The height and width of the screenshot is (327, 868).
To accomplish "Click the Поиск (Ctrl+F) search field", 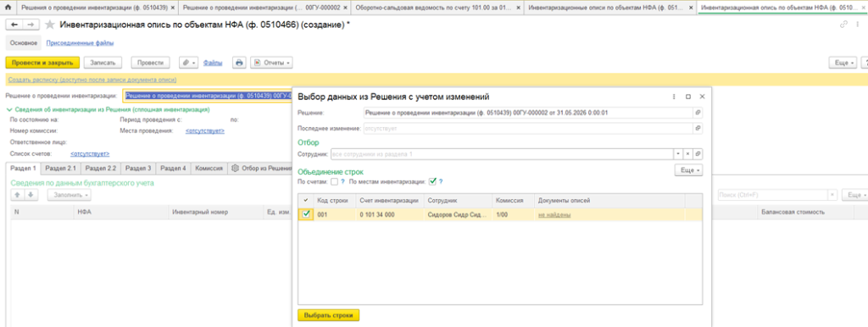I will 772,195.
